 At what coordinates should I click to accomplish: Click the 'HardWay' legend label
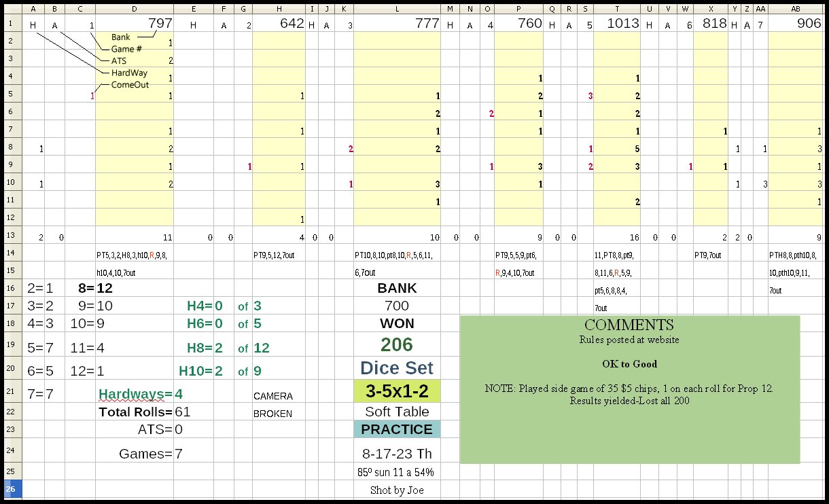(128, 73)
